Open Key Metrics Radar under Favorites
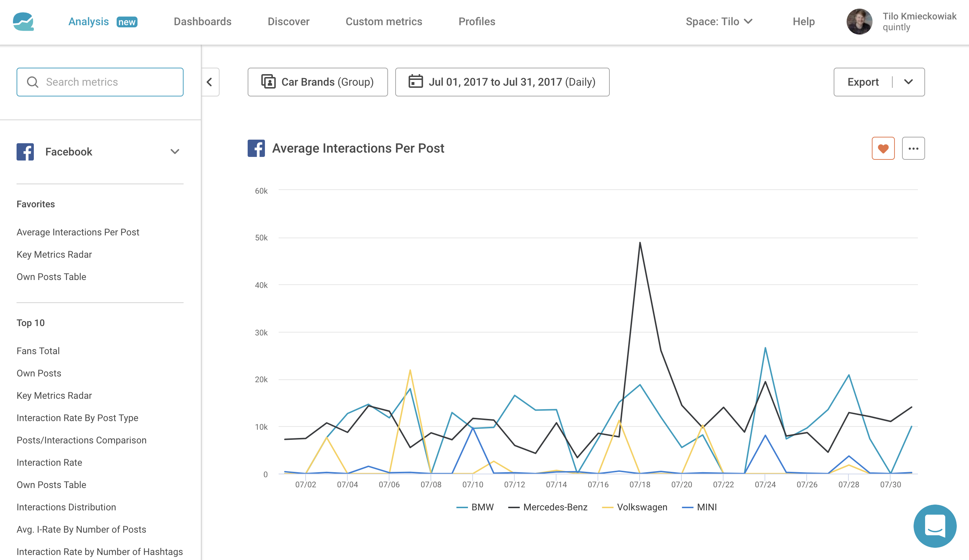The image size is (969, 560). click(x=54, y=254)
